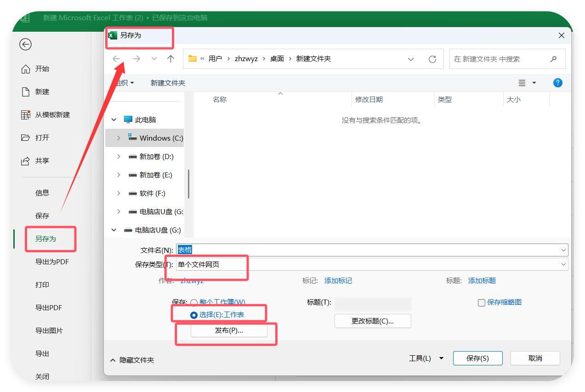Click 用户 in the address breadcrumb
Viewport: 585px width, 392px height.
[x=215, y=59]
